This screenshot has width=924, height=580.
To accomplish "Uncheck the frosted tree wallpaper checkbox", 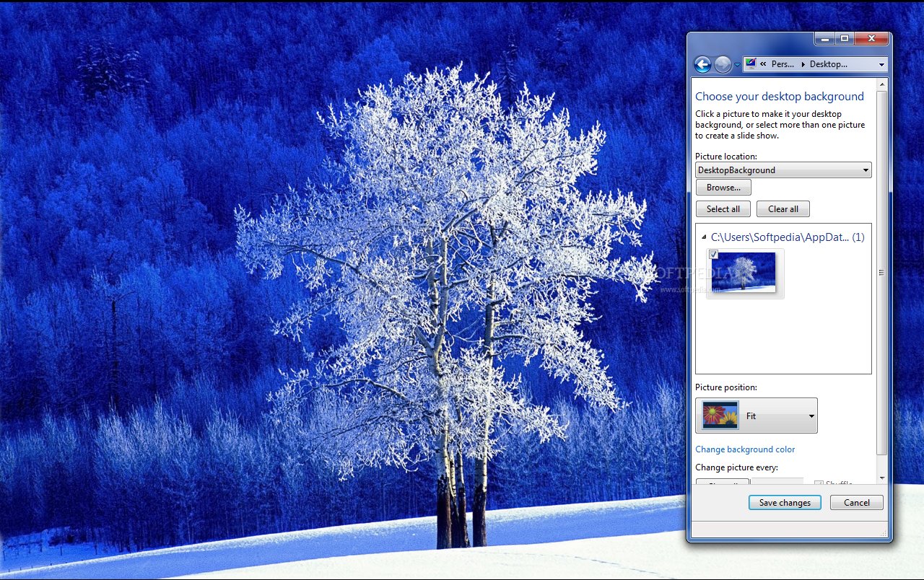I will tap(713, 255).
